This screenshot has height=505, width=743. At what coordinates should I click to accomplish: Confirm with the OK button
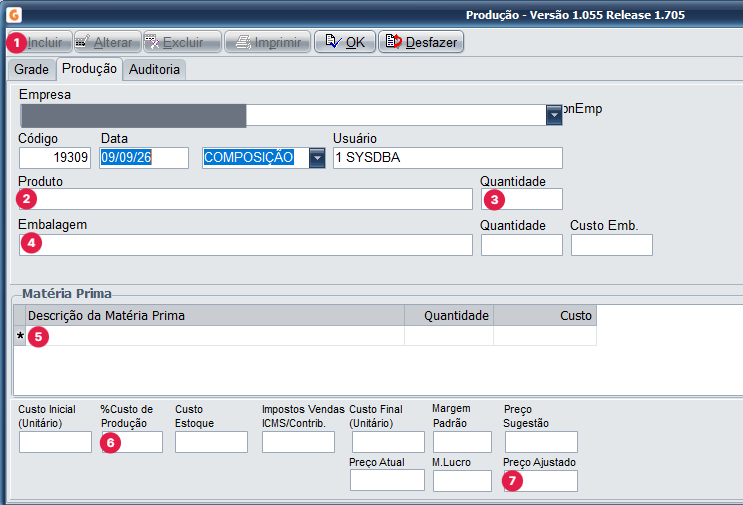345,42
